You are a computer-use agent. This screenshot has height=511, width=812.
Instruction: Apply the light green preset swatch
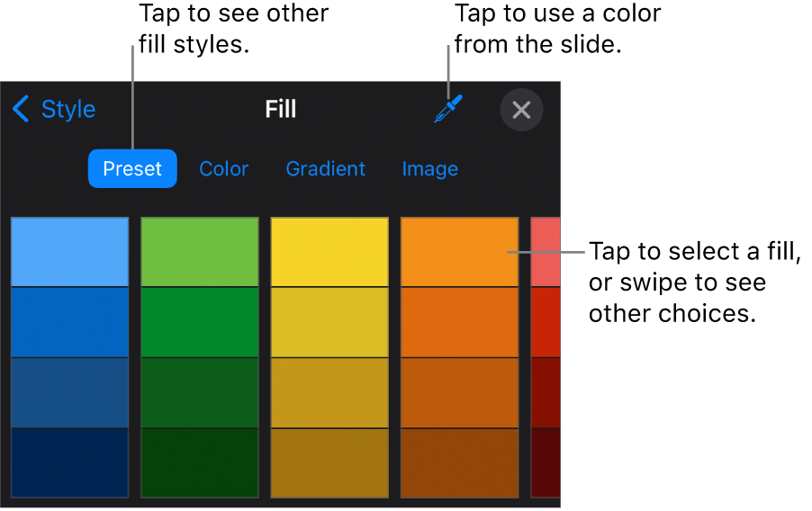[x=200, y=252]
